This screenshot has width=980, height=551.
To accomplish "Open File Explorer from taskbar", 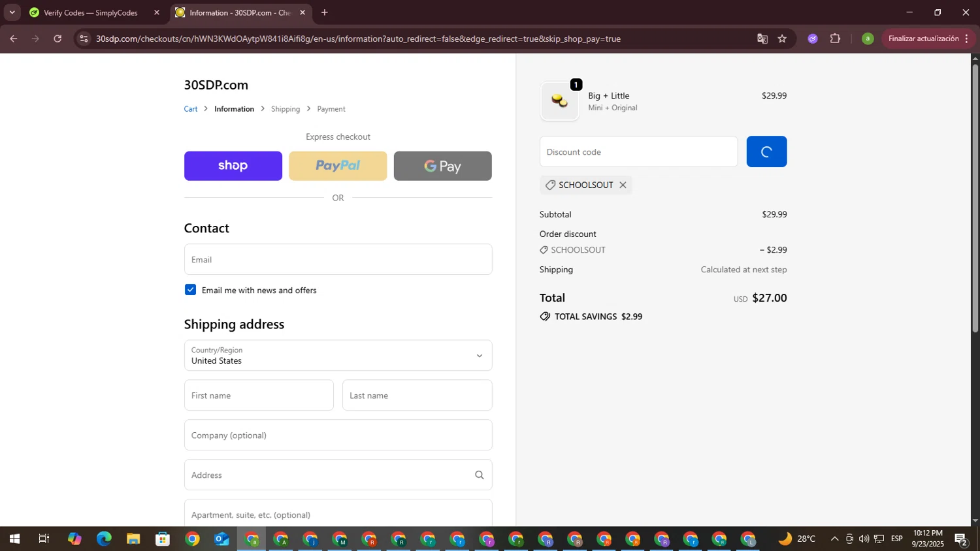I will tap(133, 539).
